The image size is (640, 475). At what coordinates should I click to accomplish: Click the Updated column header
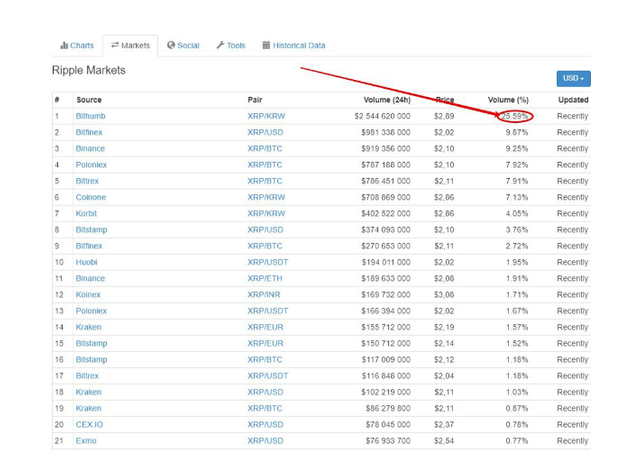pyautogui.click(x=573, y=100)
